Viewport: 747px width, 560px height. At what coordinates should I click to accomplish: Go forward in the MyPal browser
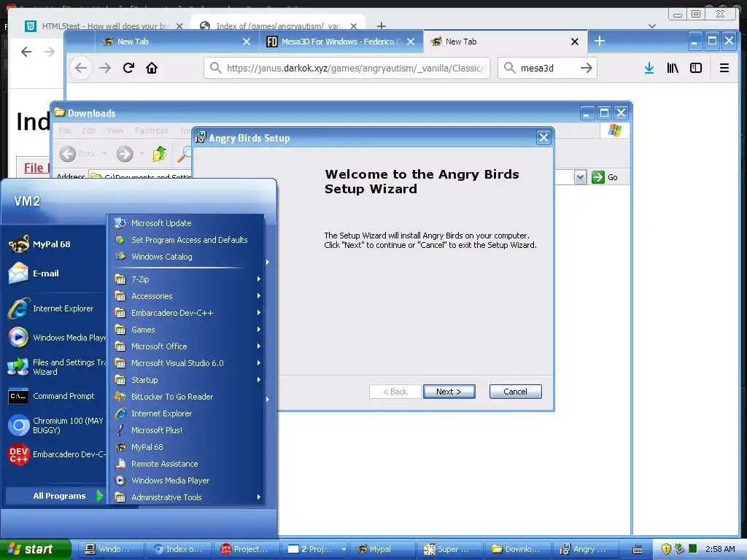105,68
